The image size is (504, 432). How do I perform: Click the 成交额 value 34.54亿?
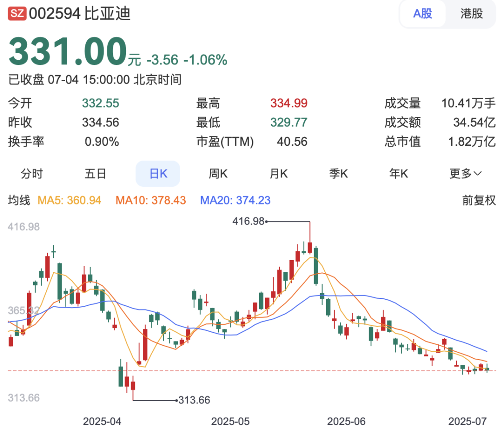coord(475,122)
